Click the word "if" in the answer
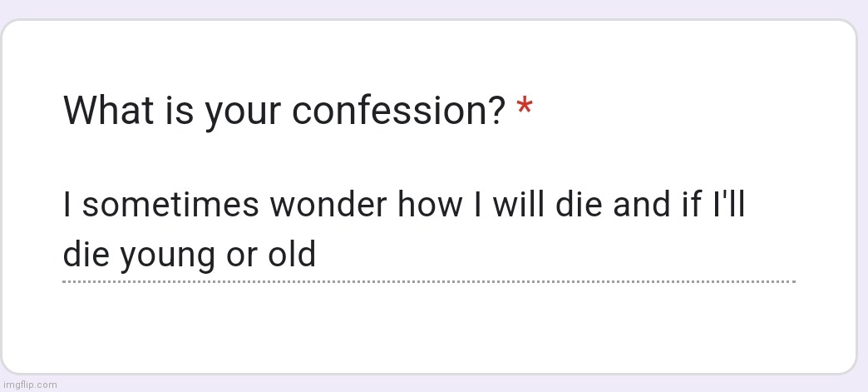 pos(678,205)
